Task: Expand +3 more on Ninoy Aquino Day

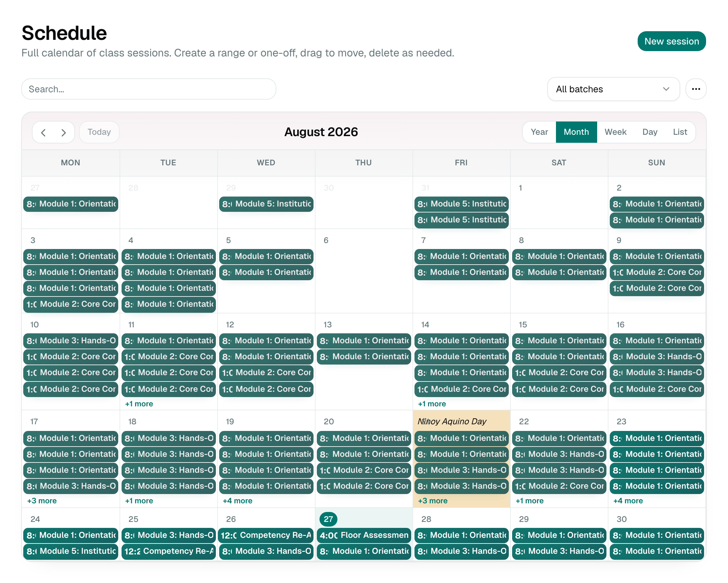Action: pyautogui.click(x=432, y=501)
